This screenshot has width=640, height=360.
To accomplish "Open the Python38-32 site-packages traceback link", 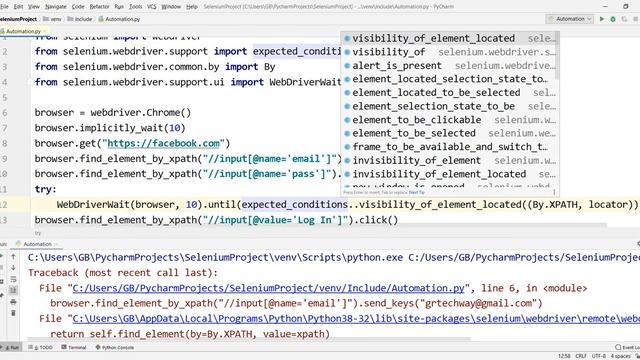I will point(356,319).
